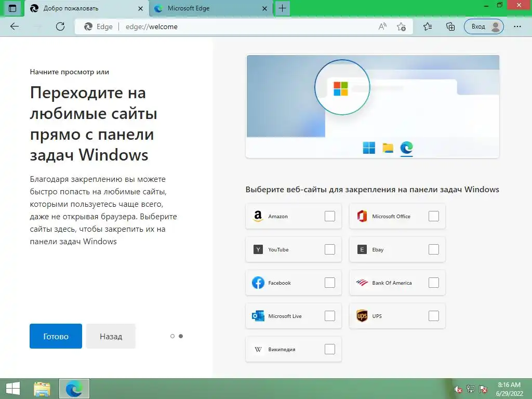The height and width of the screenshot is (399, 532).
Task: Click the address bar edge://welcome
Action: tap(244, 26)
